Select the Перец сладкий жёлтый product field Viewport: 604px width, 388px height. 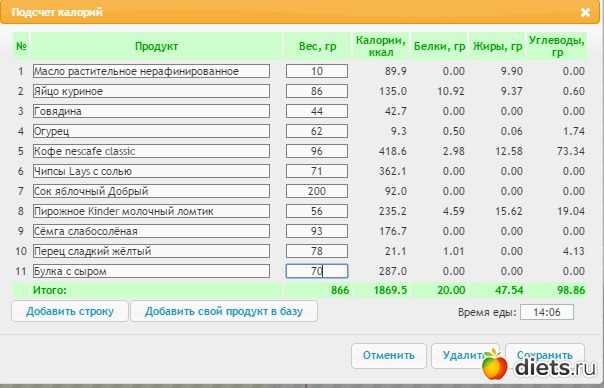coord(151,252)
